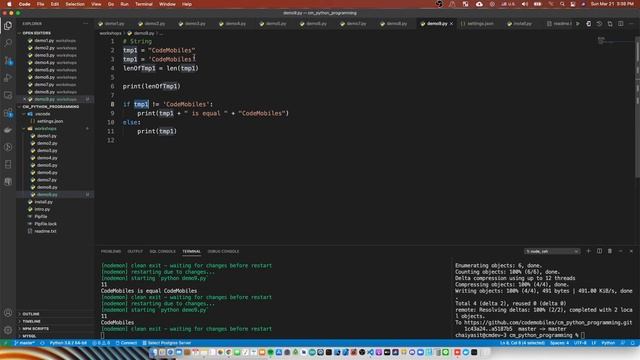Open Run and Debug view

pos(8,78)
